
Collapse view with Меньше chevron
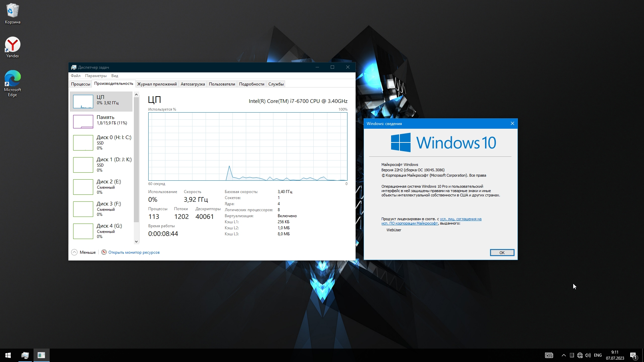74,252
